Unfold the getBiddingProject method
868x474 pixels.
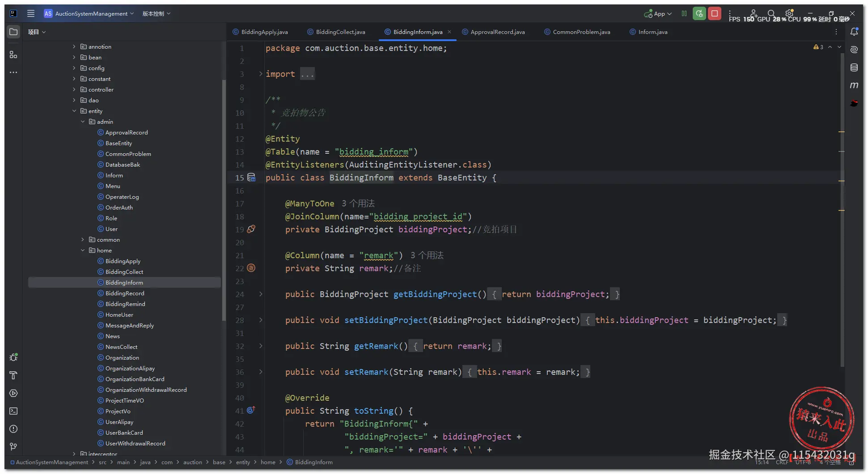point(261,294)
